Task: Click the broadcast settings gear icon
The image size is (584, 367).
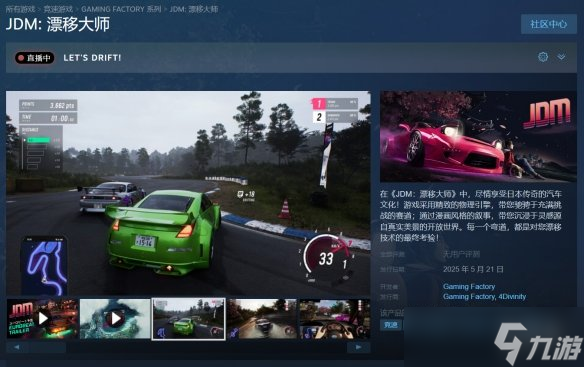Action: 543,57
